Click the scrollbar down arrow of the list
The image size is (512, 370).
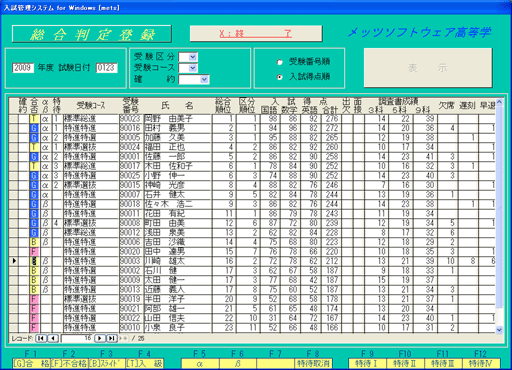499,329
